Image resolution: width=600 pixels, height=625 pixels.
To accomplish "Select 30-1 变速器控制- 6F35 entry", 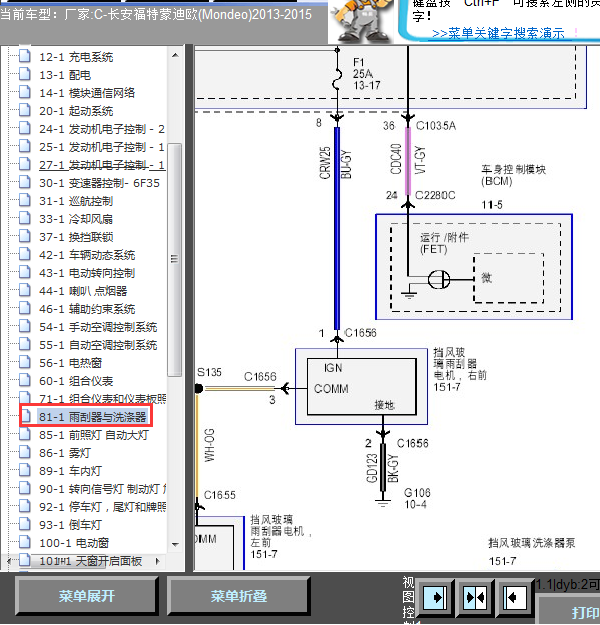I will pos(99,183).
